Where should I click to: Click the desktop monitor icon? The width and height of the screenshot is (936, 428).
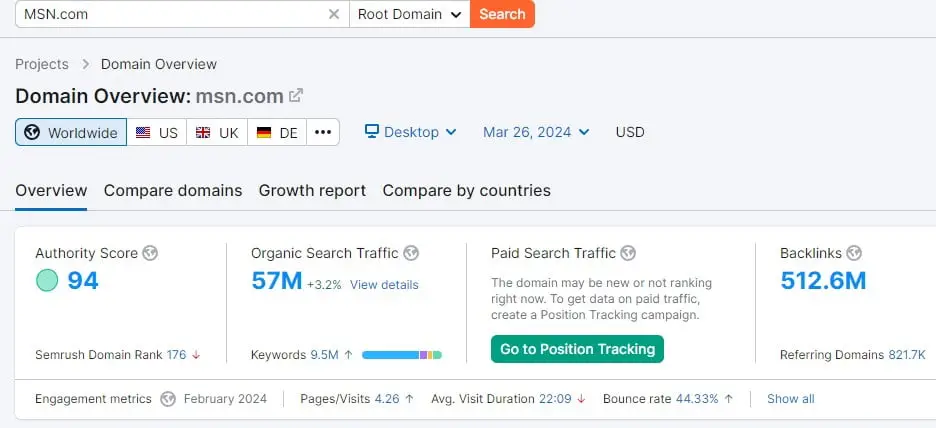tap(372, 131)
